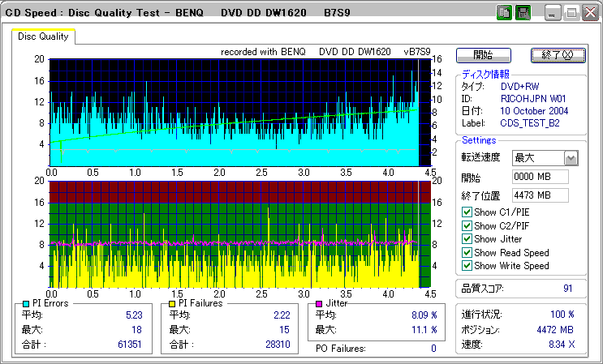This screenshot has width=603, height=364.
Task: Click the copy-to-clipboard icon in title bar
Action: tap(503, 13)
